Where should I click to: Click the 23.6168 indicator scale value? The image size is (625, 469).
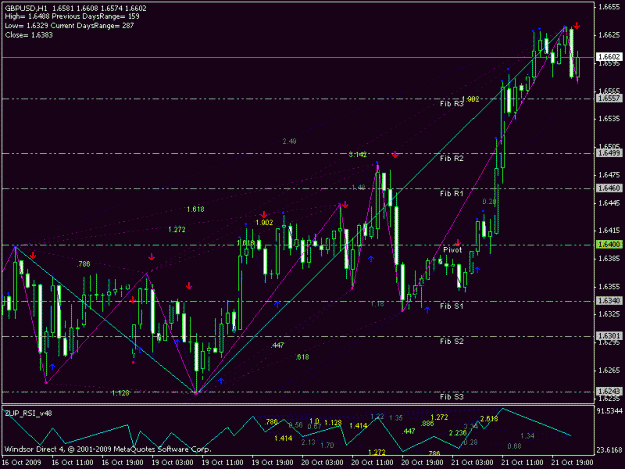(609, 450)
